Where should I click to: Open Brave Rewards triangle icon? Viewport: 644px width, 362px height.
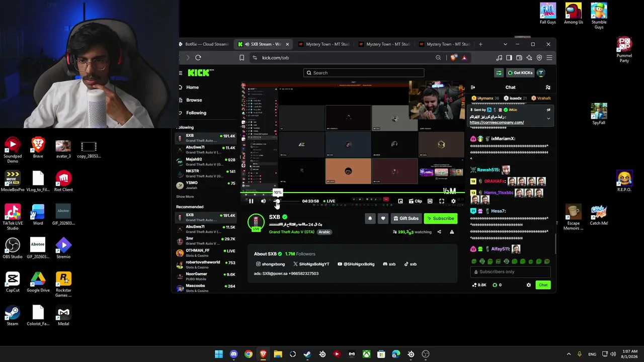coord(464,58)
